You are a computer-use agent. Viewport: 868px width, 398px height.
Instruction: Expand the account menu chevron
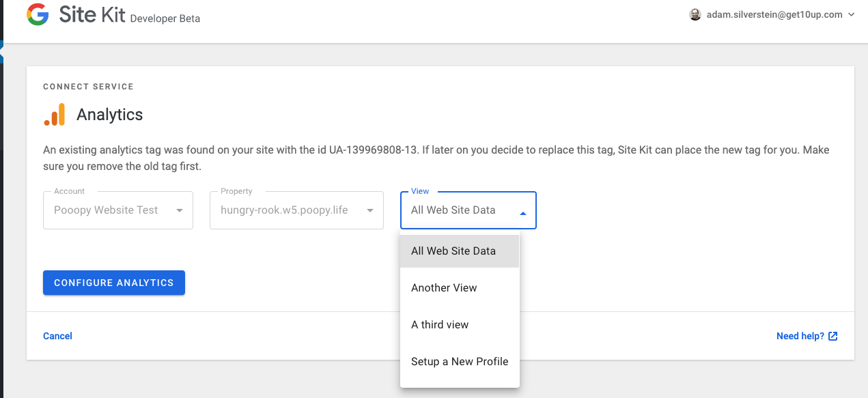click(x=851, y=14)
